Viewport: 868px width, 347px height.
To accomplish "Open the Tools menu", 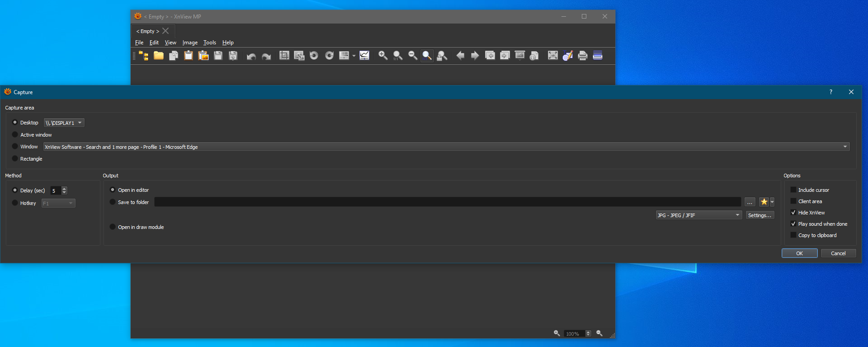I will [210, 43].
